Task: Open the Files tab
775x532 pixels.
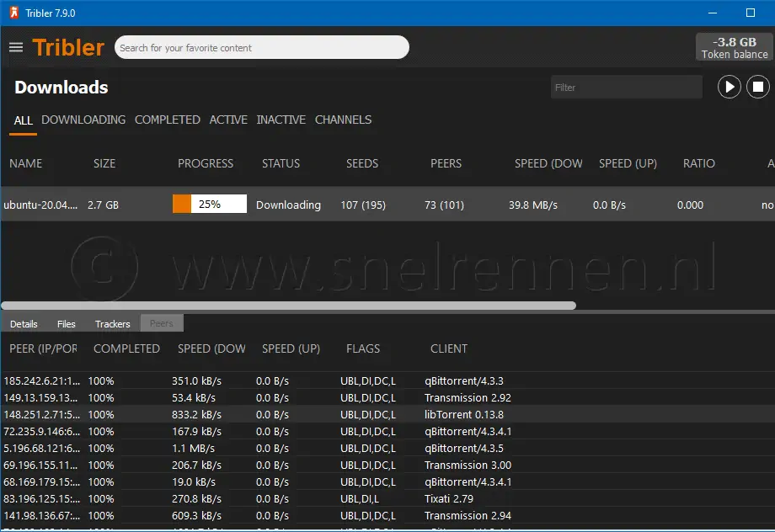Action: (x=67, y=324)
